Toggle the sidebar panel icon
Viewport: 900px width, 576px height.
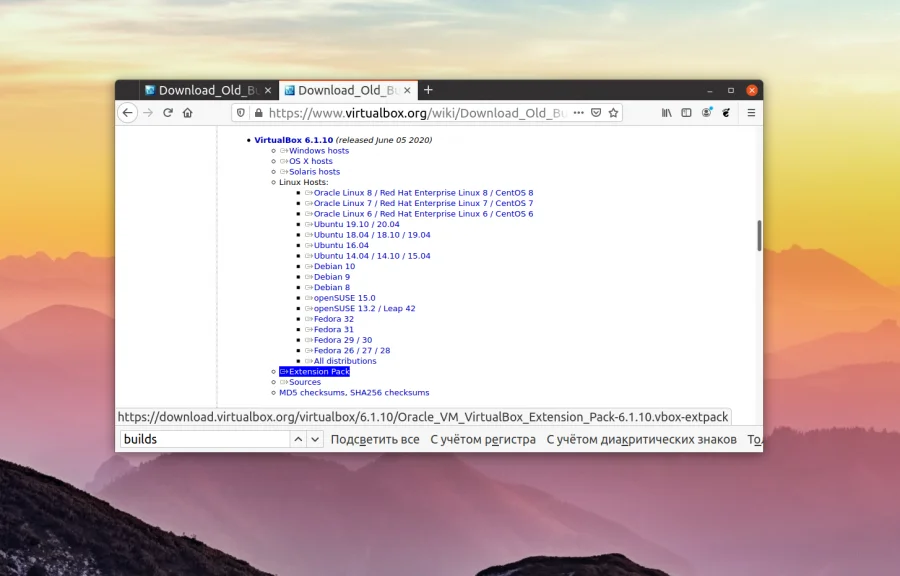pyautogui.click(x=686, y=112)
